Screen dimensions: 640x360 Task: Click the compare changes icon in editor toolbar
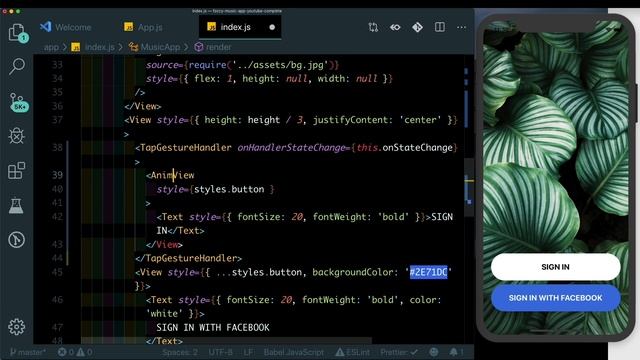pyautogui.click(x=373, y=27)
